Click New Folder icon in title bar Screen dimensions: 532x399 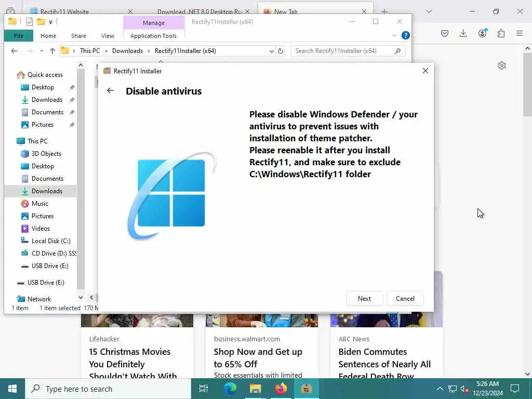point(41,22)
